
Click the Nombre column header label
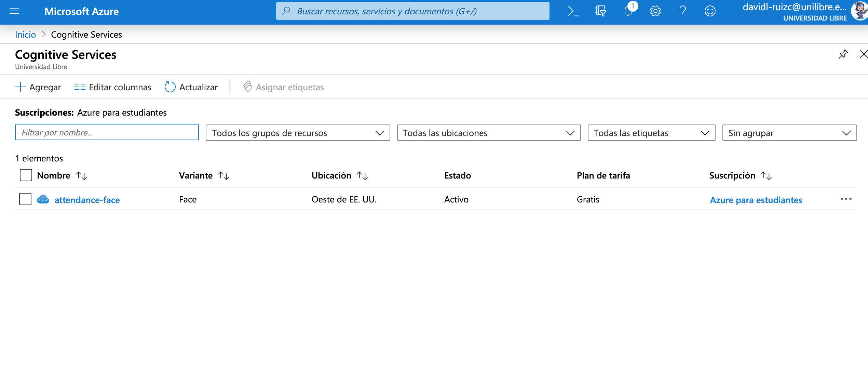click(x=54, y=175)
